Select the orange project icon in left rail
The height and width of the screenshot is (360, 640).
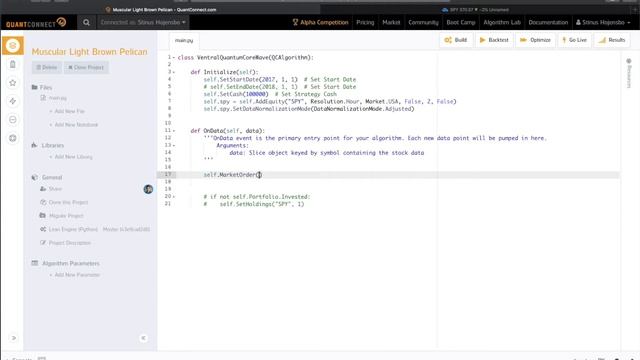coord(13,45)
